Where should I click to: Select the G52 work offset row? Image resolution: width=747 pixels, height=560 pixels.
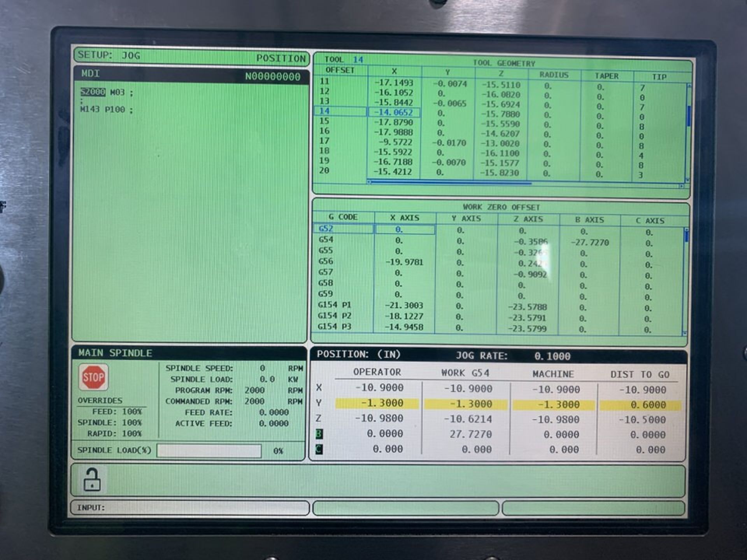click(x=344, y=229)
